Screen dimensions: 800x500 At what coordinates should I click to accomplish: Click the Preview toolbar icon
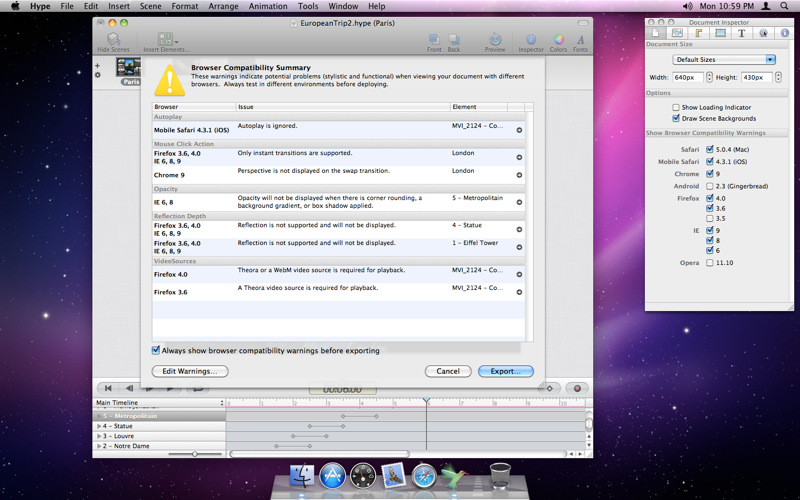click(x=495, y=41)
